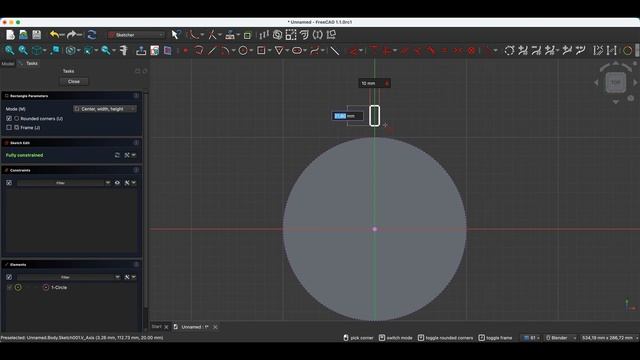This screenshot has height=360, width=640.
Task: Switch to the Start document tab
Action: 156,327
